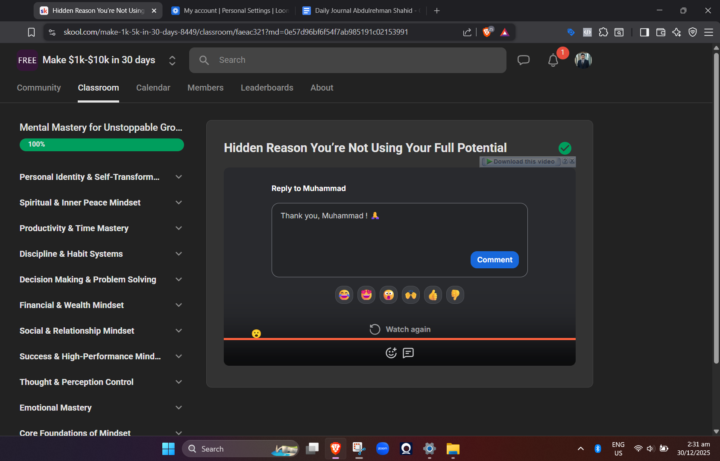Open Settings gear in the taskbar
Image resolution: width=720 pixels, height=461 pixels.
tap(429, 449)
